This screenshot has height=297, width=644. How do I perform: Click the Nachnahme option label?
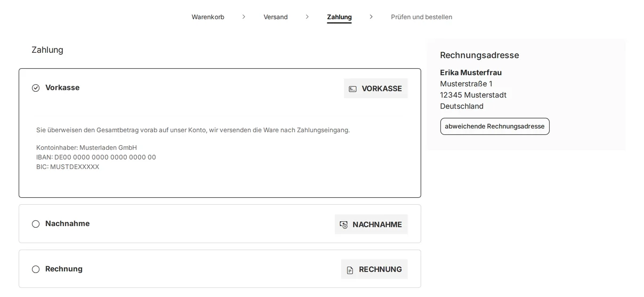(68, 223)
